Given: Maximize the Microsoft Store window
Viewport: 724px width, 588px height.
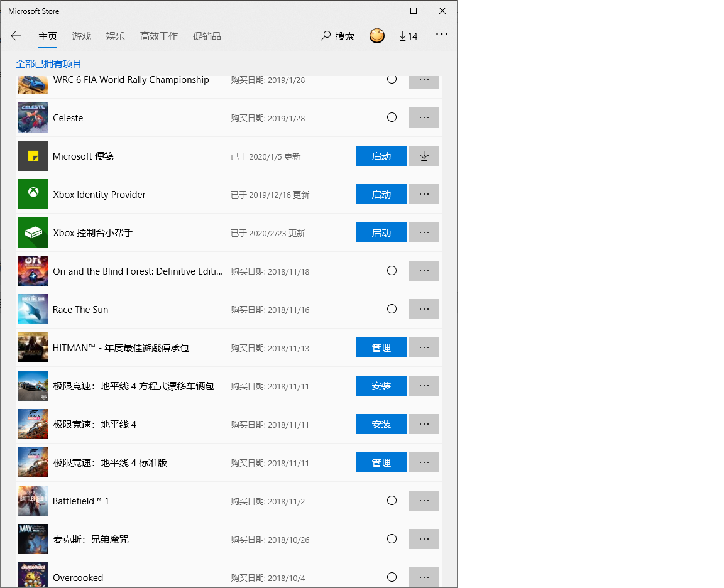Looking at the screenshot, I should point(414,11).
